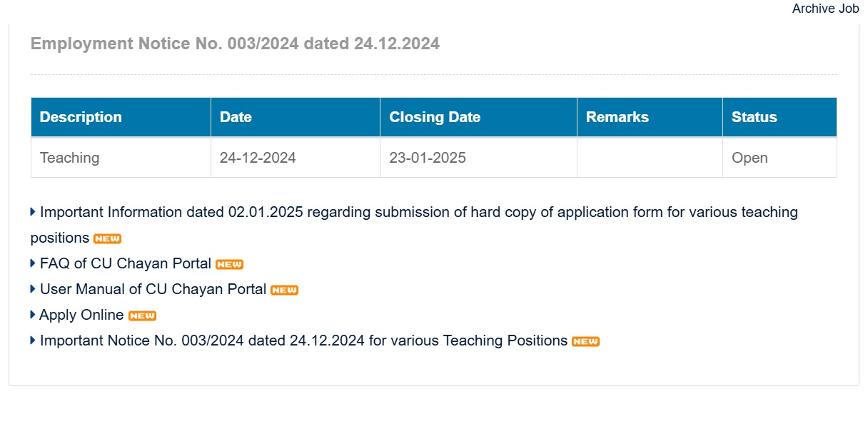Open the Archive Job link
The image size is (868, 434).
825,9
